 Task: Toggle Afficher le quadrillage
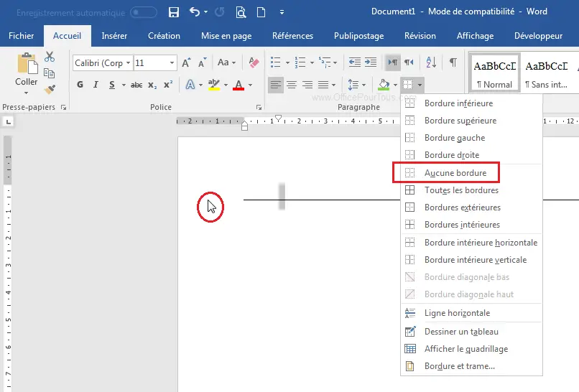(x=471, y=349)
